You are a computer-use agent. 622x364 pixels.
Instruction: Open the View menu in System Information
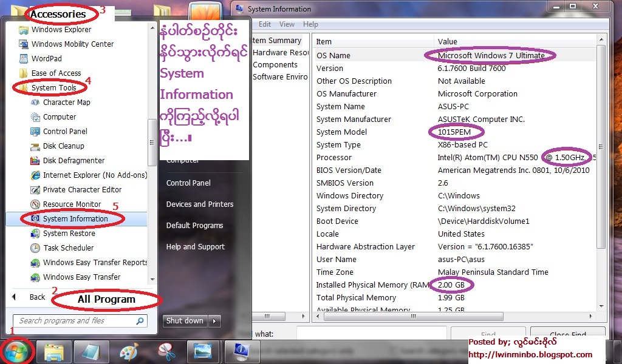(x=287, y=24)
